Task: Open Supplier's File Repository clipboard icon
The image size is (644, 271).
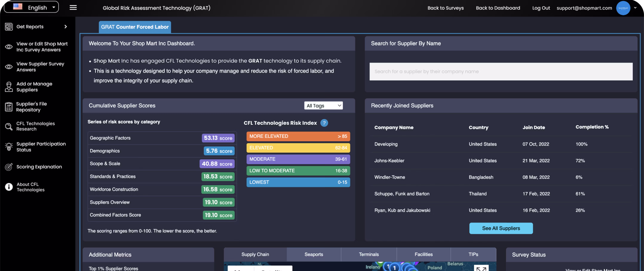Action: (9, 107)
